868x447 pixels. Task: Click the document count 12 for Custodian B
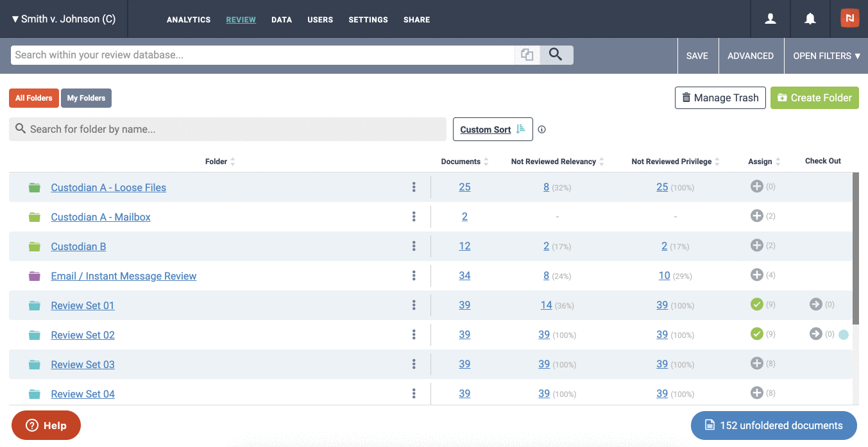(464, 246)
